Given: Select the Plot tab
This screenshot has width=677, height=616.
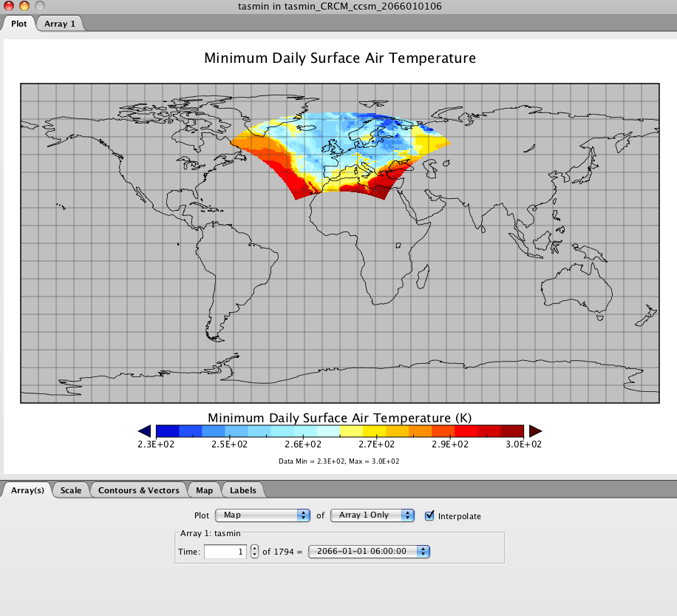Looking at the screenshot, I should pos(18,24).
